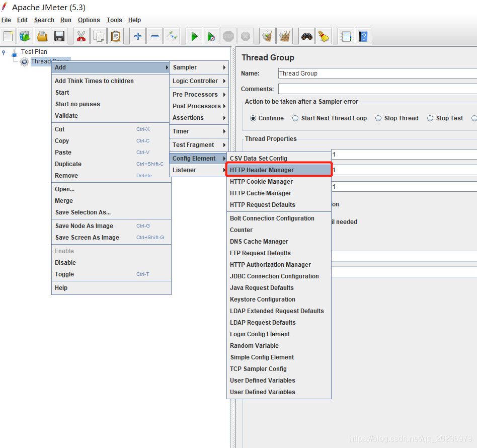Viewport: 477px width, 448px height.
Task: Click Validate in the context menu
Action: (111, 116)
